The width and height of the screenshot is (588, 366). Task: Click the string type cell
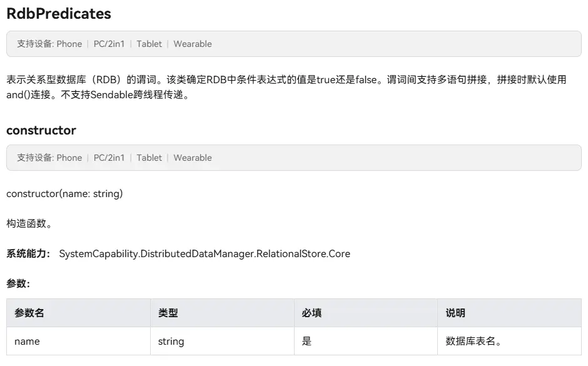222,341
